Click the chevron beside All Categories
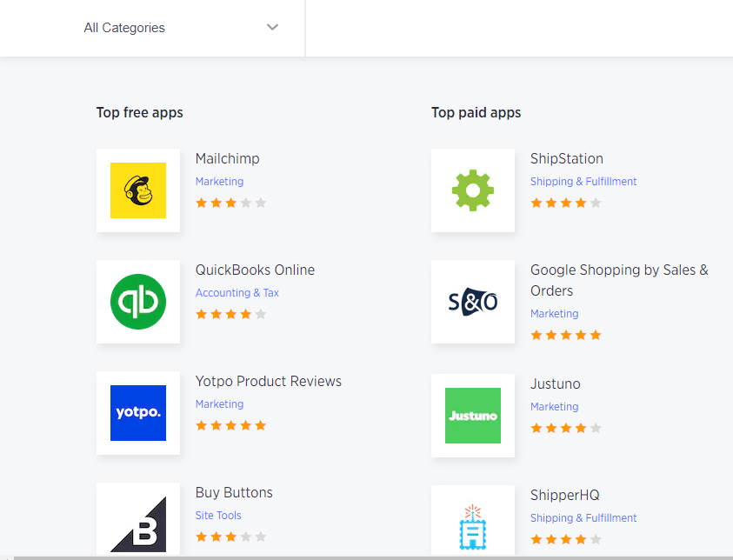 click(272, 27)
